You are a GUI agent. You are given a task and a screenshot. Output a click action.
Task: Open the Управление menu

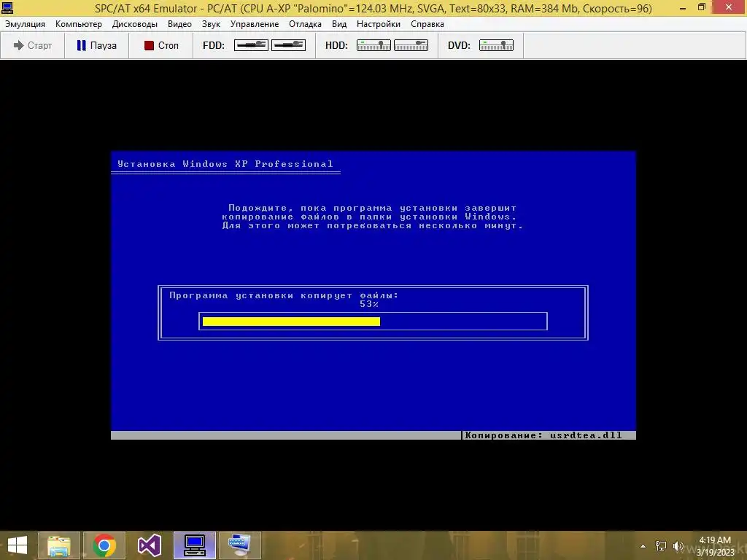point(255,24)
